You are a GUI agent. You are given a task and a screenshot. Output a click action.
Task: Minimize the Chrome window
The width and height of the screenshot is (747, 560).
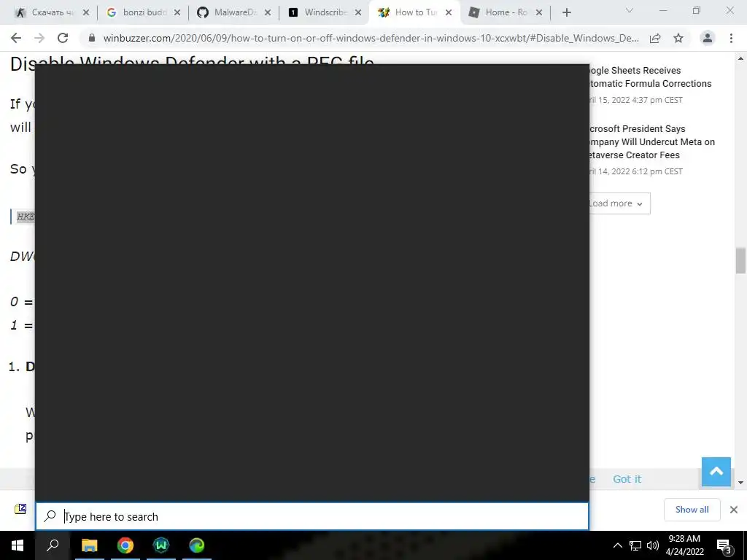tap(663, 10)
